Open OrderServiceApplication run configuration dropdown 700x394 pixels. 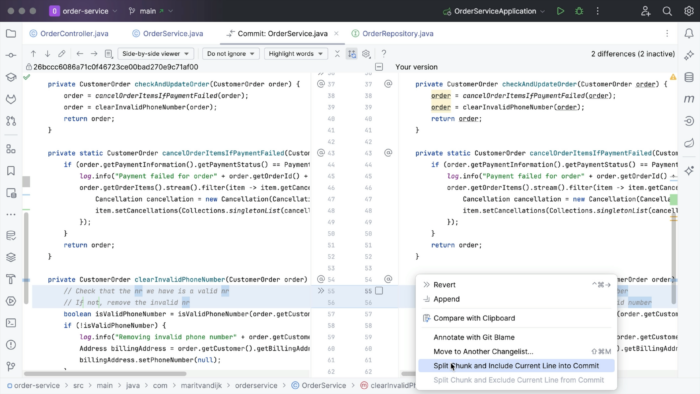point(494,11)
